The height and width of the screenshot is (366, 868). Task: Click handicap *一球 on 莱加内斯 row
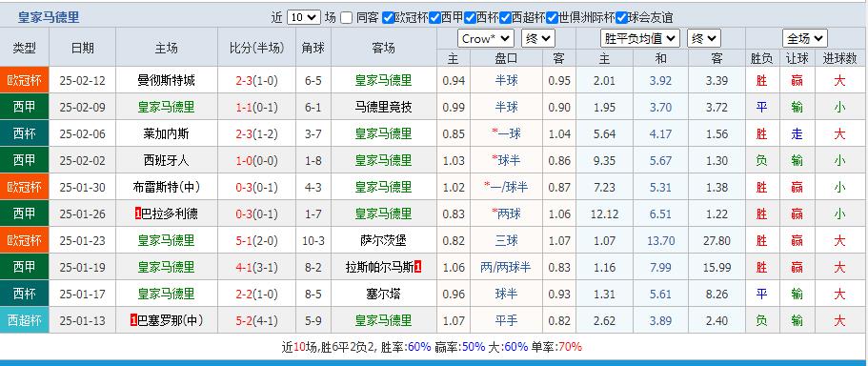tap(506, 134)
